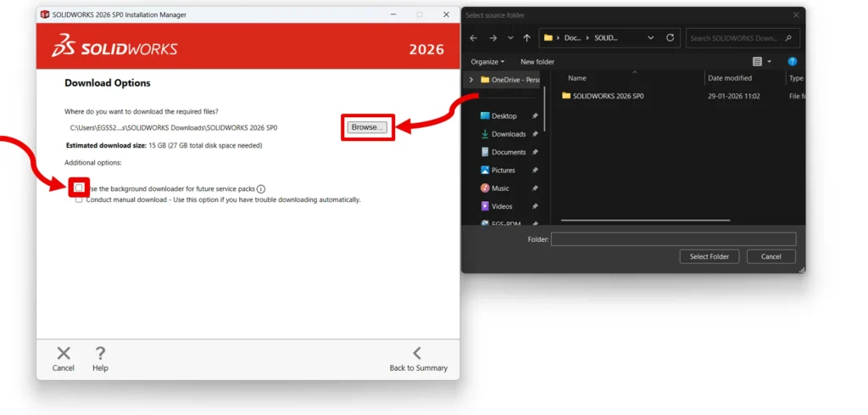Open folder dialog help icon
The image size is (868, 415).
793,62
